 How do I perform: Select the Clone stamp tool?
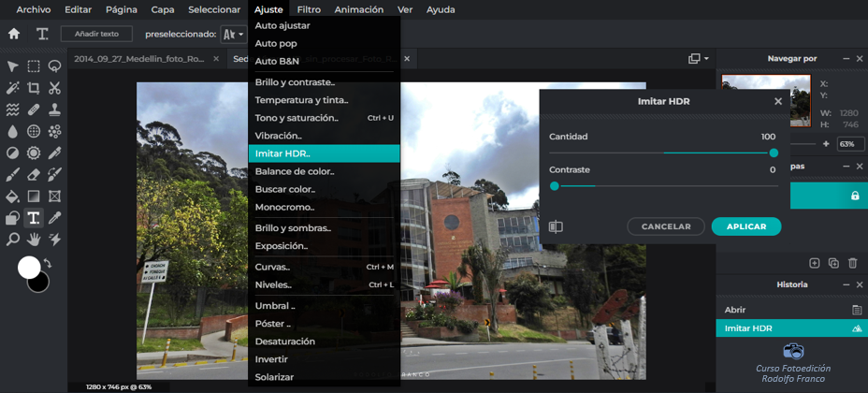click(54, 109)
